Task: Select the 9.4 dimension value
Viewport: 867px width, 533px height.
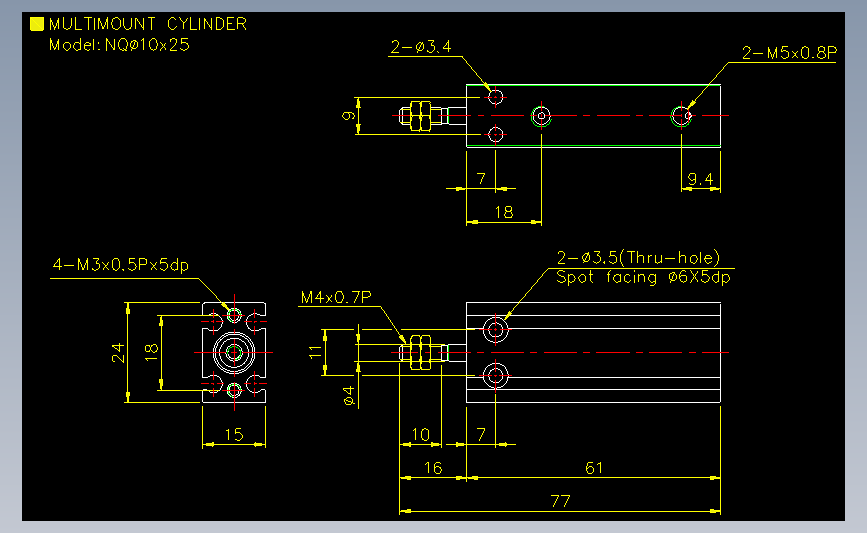Action: [x=700, y=179]
